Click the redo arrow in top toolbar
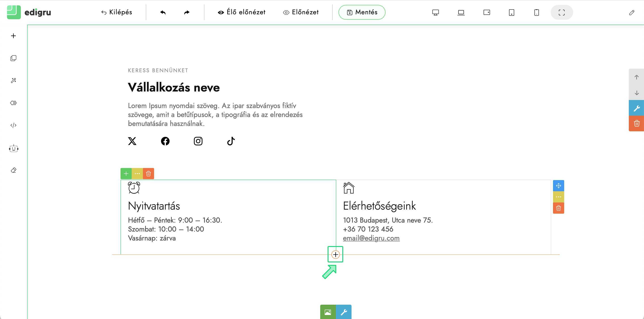644x319 pixels. coord(186,12)
